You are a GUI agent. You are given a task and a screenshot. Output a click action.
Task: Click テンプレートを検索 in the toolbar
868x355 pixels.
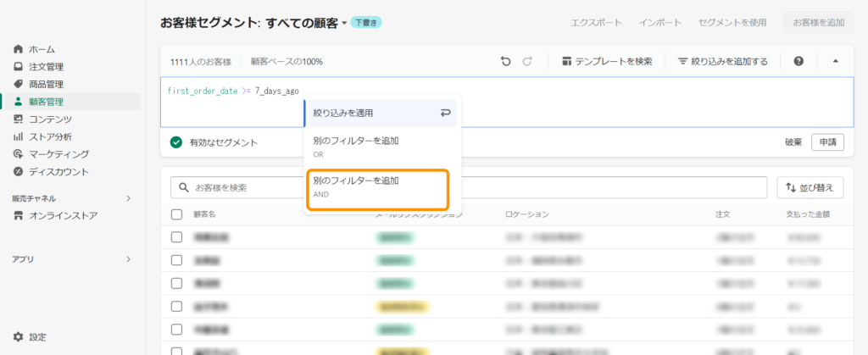(607, 61)
